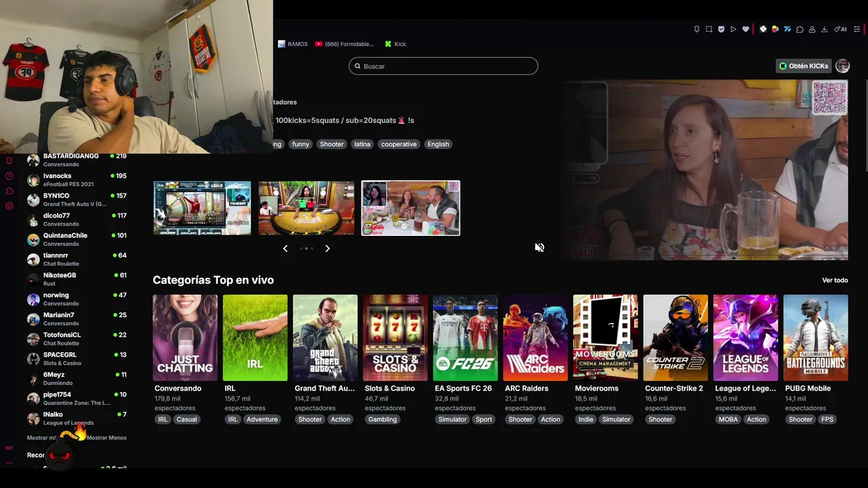Viewport: 868px width, 488px height.
Task: Select the cooperative tag
Action: point(399,144)
